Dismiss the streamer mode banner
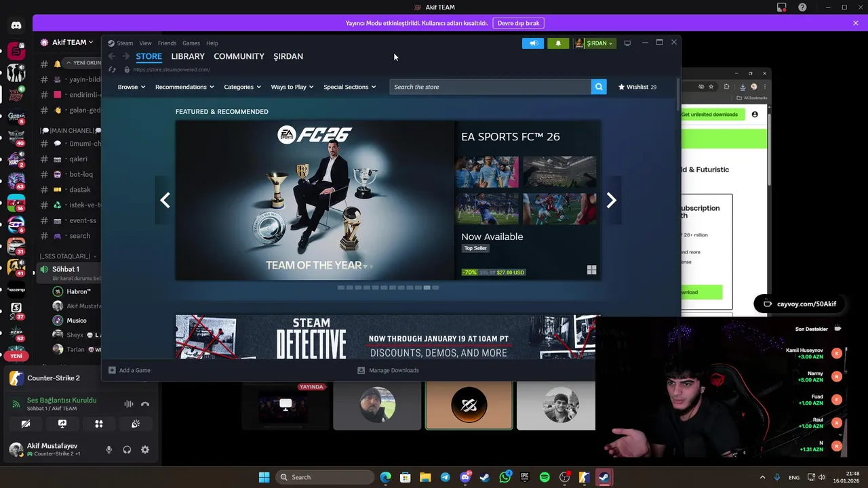 (856, 23)
